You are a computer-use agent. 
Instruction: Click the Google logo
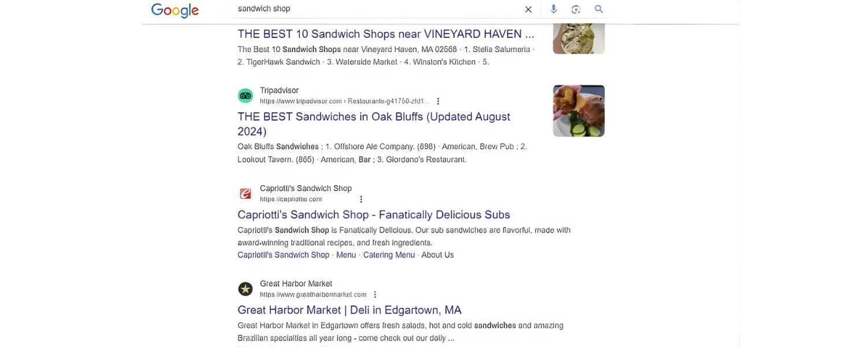pos(175,10)
